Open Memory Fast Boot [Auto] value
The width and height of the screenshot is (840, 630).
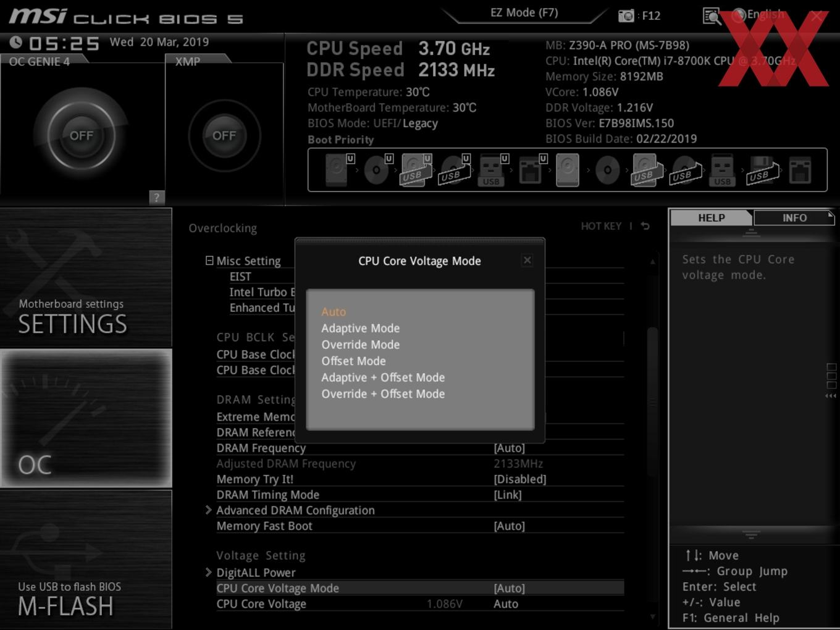point(510,526)
